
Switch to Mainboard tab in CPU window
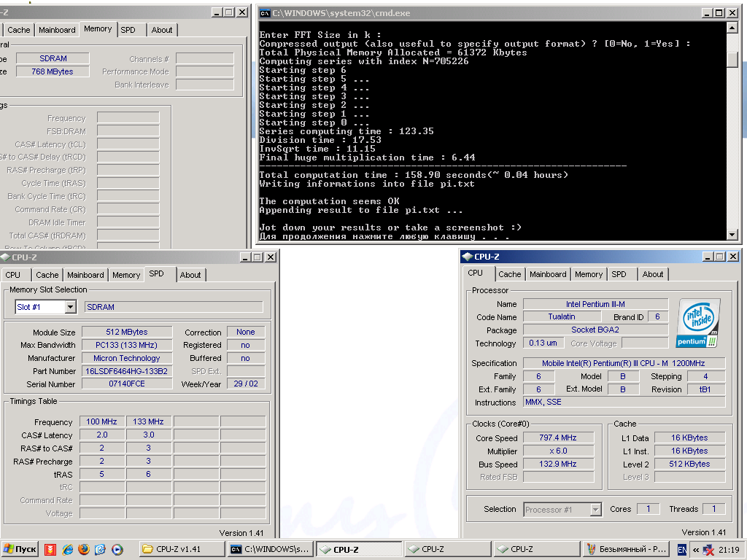(548, 274)
